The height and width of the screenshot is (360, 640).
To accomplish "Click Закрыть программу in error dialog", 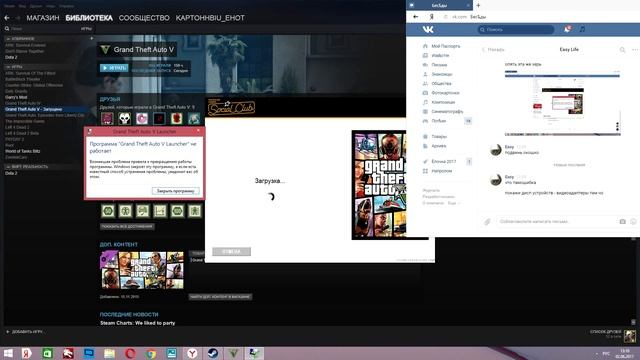I will (176, 191).
